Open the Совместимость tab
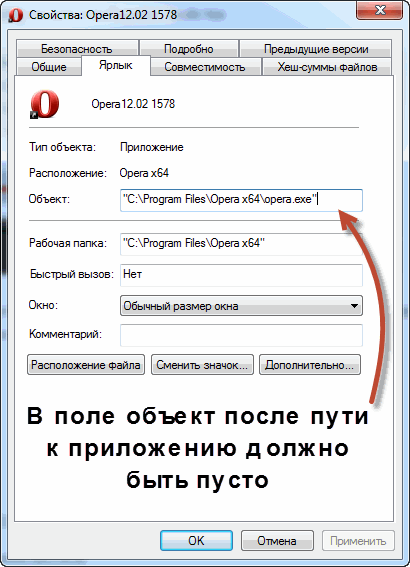 click(205, 67)
